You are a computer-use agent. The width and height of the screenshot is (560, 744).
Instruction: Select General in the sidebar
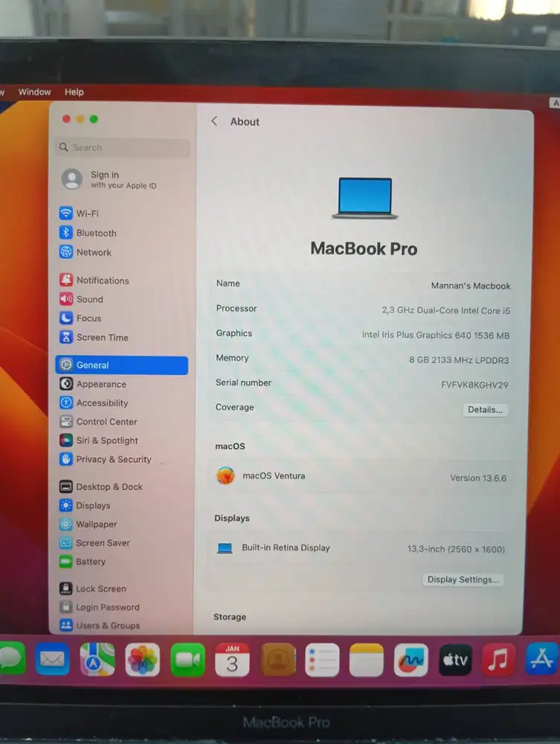[x=122, y=365]
